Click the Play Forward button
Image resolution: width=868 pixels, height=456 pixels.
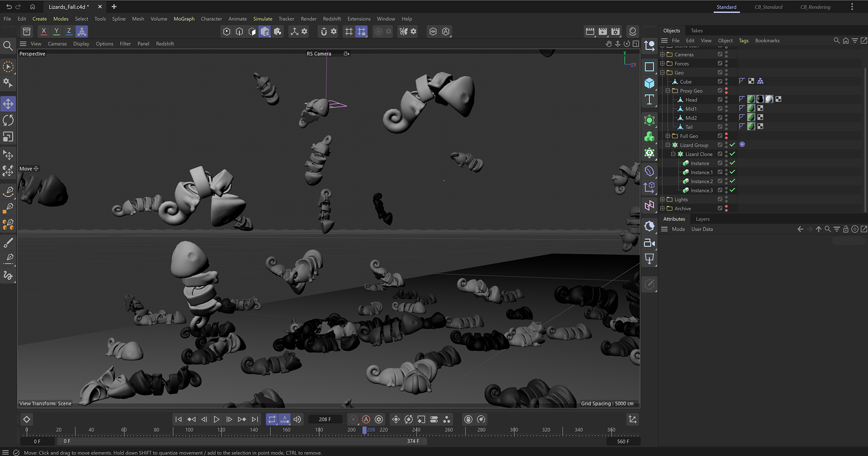pyautogui.click(x=217, y=419)
